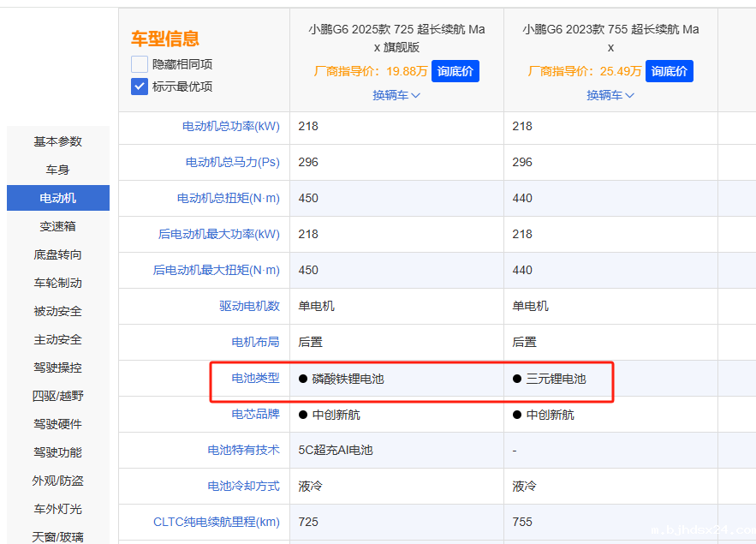The height and width of the screenshot is (544, 756).
Task: Go to 车身 section in sidebar
Action: (x=58, y=170)
